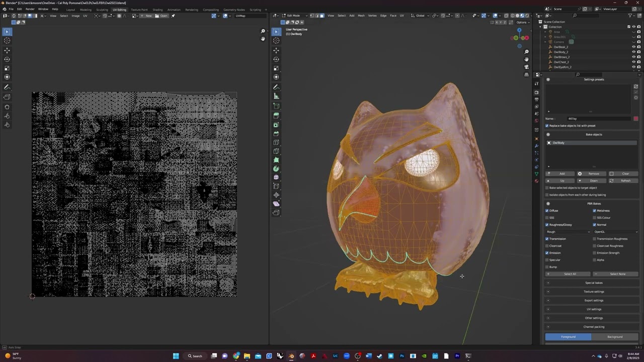The image size is (644, 362).
Task: Click the red preset color swatch
Action: click(636, 119)
